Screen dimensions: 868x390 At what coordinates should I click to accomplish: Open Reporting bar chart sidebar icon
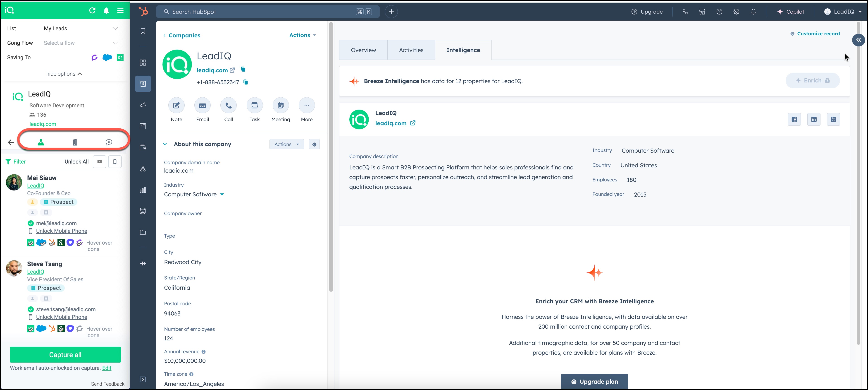(x=143, y=190)
